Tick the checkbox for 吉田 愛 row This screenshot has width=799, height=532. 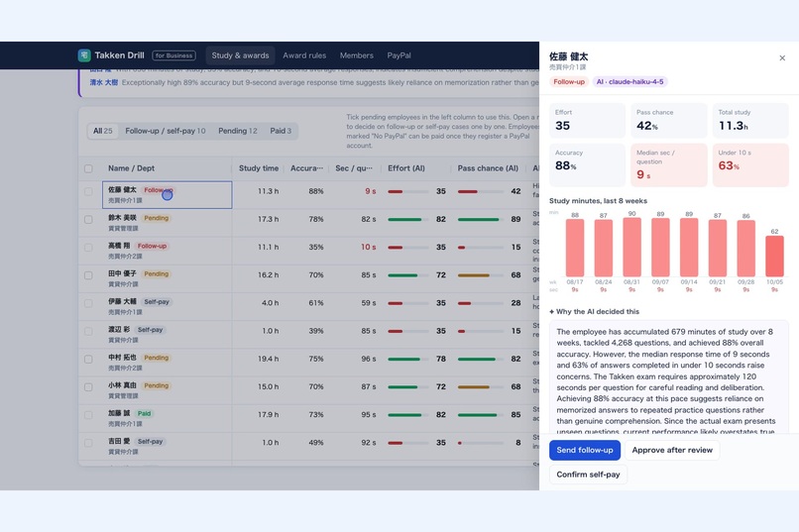click(x=88, y=443)
